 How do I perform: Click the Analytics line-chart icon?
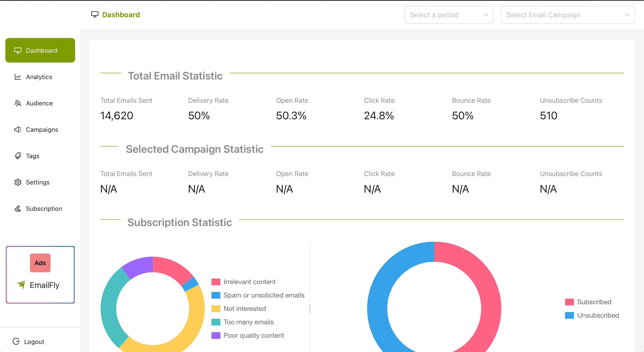click(x=18, y=77)
